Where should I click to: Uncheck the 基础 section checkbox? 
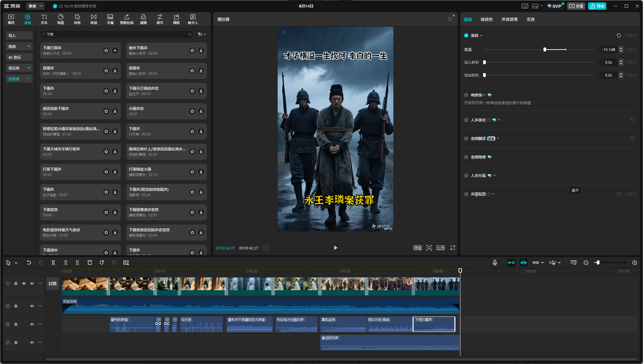point(466,35)
